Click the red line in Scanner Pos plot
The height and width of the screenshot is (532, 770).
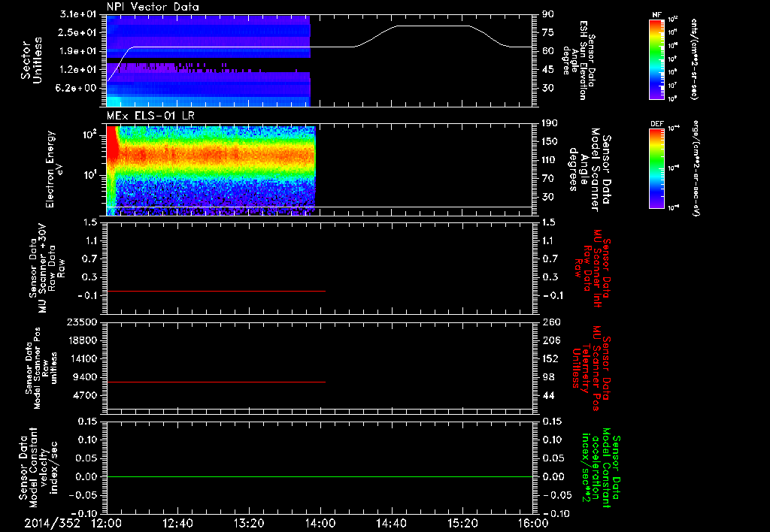(216, 382)
